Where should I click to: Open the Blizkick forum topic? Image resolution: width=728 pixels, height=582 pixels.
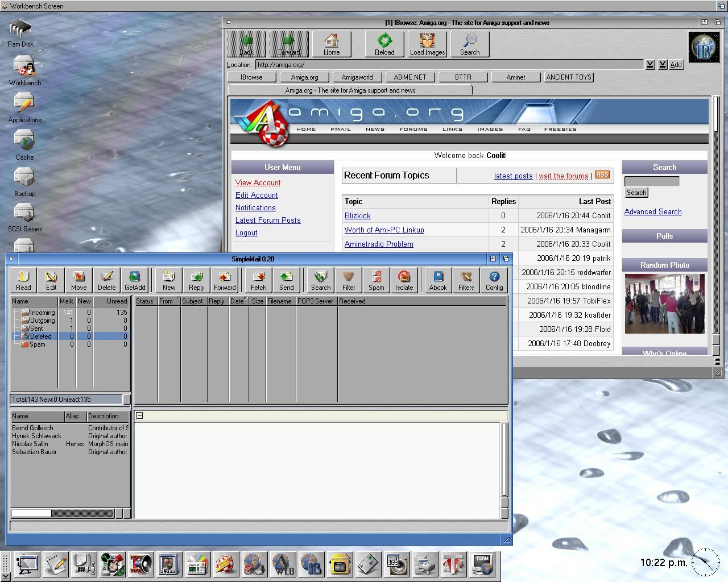coord(357,216)
